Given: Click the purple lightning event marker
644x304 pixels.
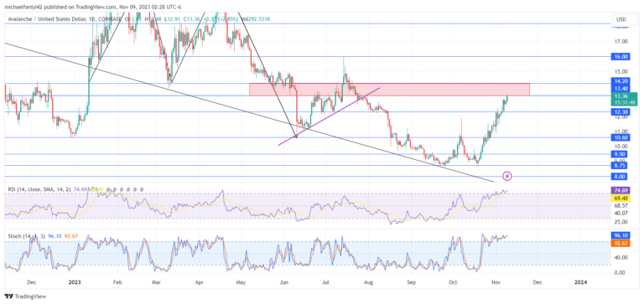Looking at the screenshot, I should coord(507,176).
